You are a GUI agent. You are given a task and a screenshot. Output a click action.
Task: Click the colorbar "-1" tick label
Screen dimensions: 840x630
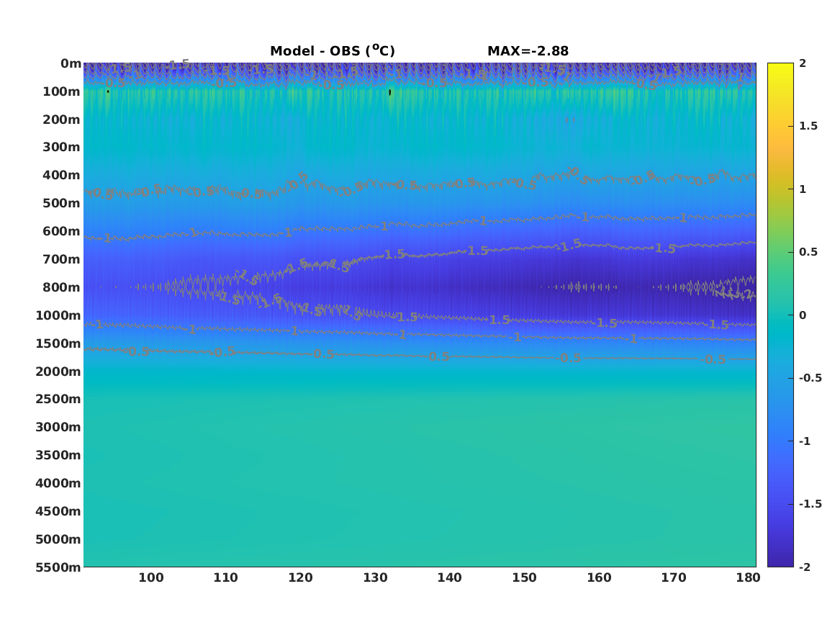804,441
